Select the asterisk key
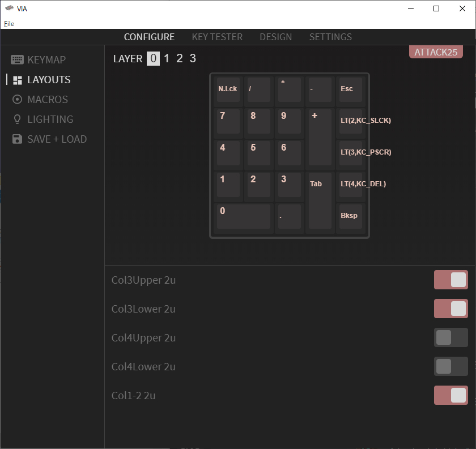Viewport: 476px width, 449px height. pyautogui.click(x=290, y=90)
